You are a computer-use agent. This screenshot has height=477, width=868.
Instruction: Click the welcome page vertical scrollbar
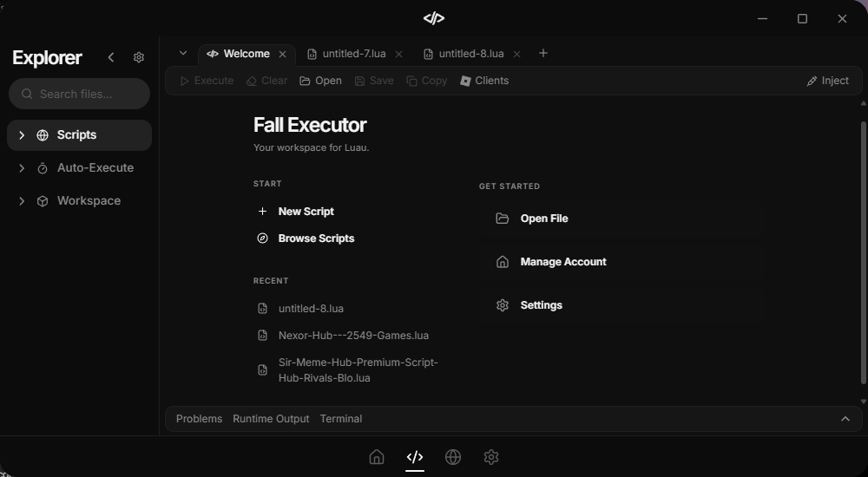point(863,252)
